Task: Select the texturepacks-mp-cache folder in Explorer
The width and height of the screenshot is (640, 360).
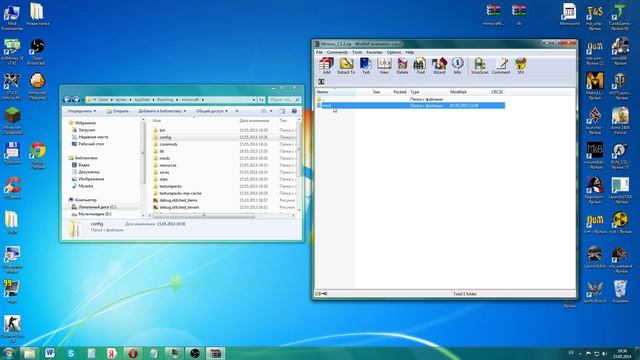Action: pos(180,193)
